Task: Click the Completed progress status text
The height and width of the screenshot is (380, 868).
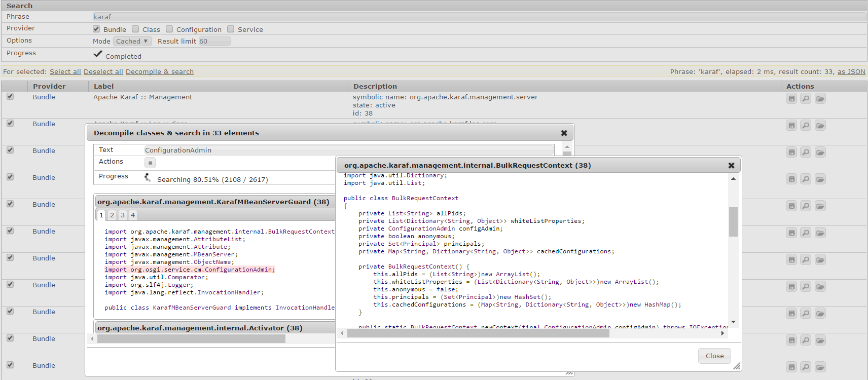Action: tap(123, 56)
